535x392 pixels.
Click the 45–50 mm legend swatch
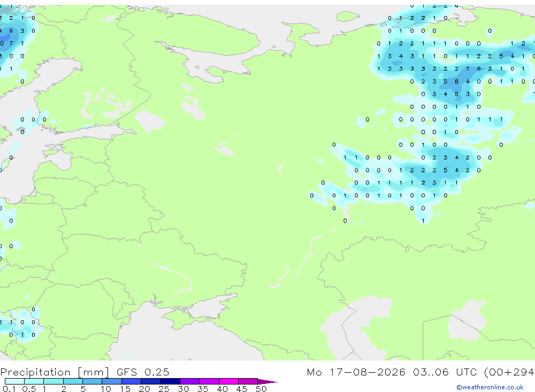click(248, 381)
